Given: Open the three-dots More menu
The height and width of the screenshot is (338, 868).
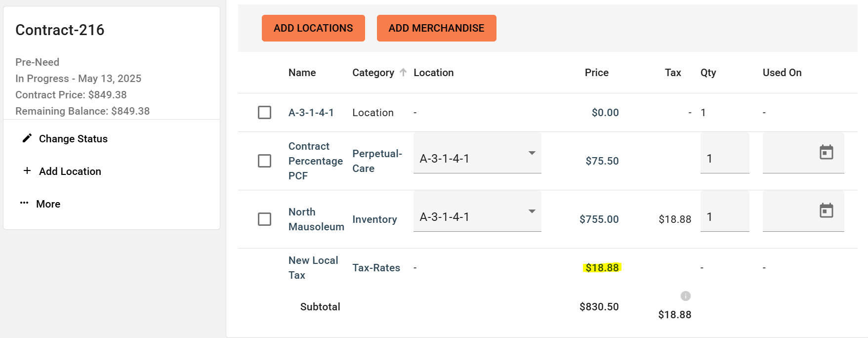Looking at the screenshot, I should click(24, 203).
